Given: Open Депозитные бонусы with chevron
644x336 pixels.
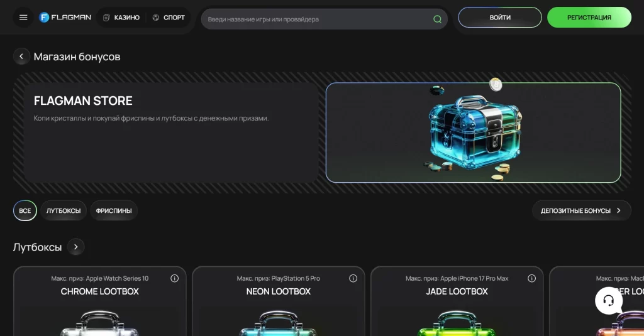Looking at the screenshot, I should 580,210.
